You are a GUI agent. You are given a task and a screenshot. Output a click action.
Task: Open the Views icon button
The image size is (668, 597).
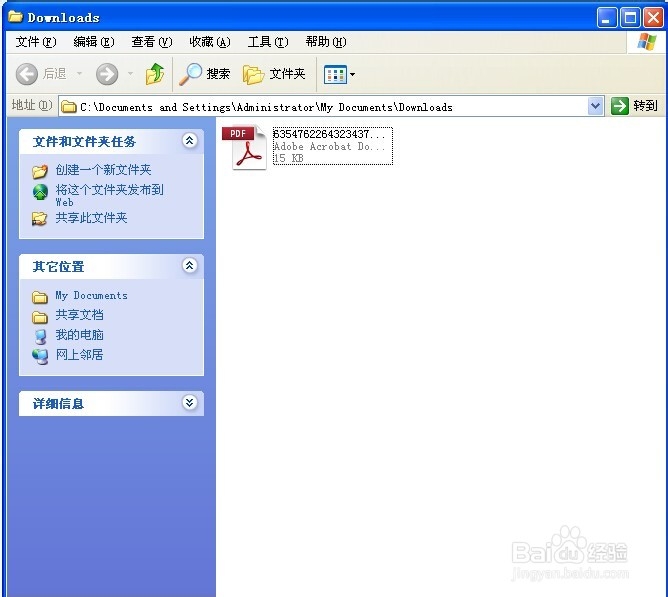335,75
